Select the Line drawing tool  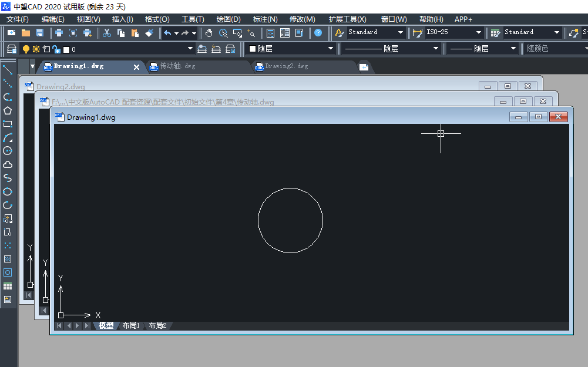point(8,70)
